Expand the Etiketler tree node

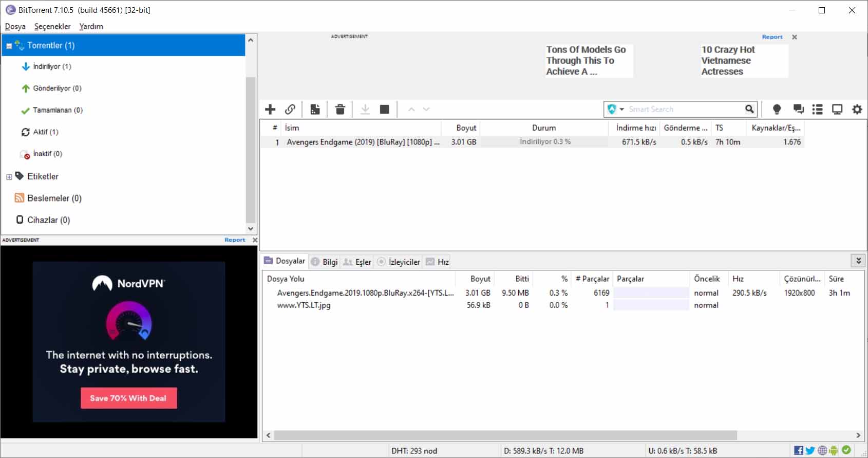pyautogui.click(x=9, y=177)
